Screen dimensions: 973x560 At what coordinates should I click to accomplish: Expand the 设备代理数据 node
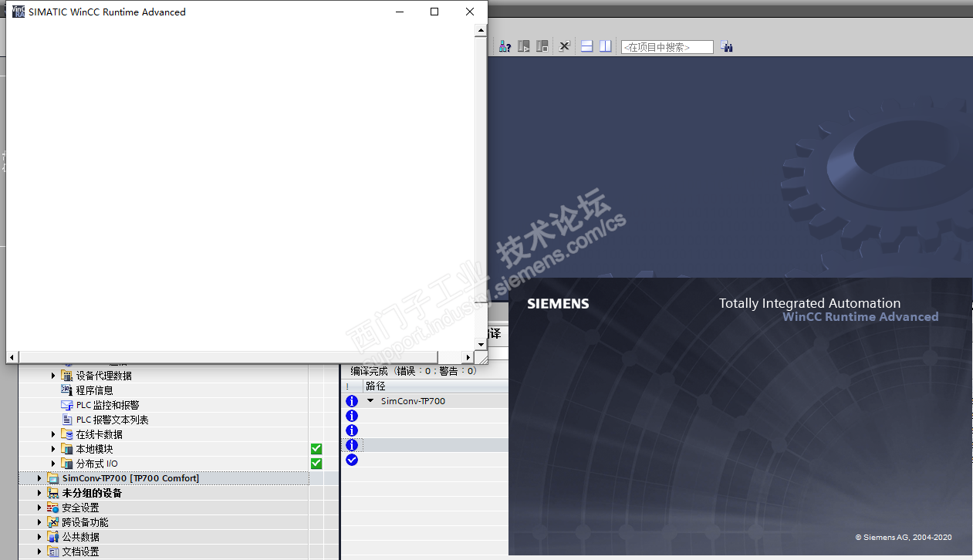[53, 376]
